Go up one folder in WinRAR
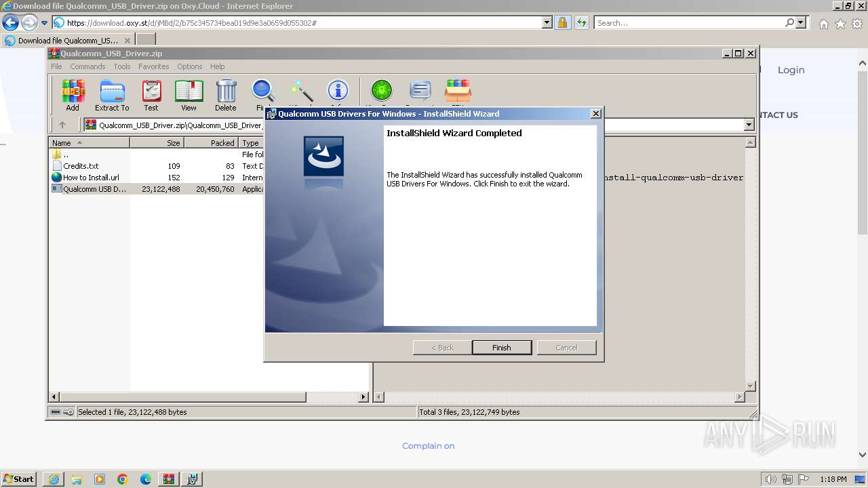 (62, 125)
